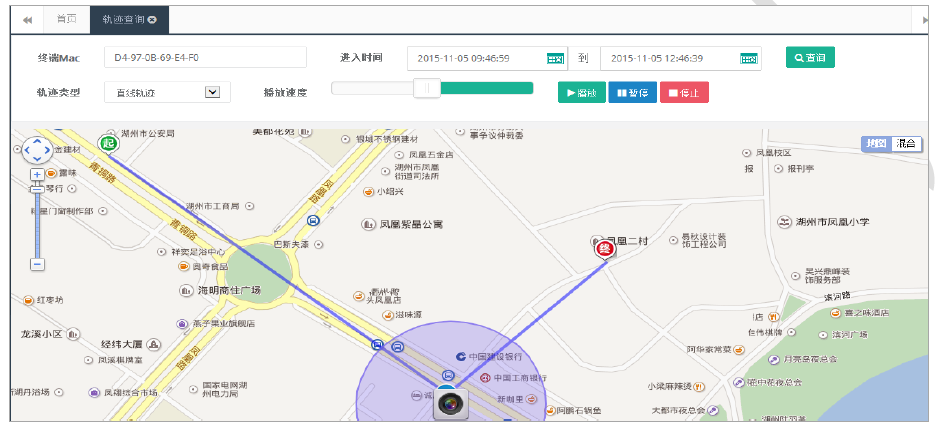Click the green 播放 play button
939x422 pixels.
click(x=581, y=93)
